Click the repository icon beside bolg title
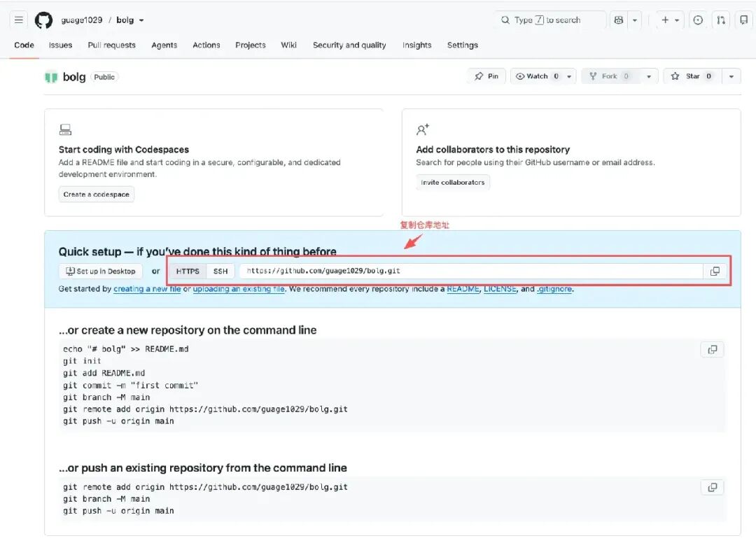756x543 pixels. coord(51,77)
